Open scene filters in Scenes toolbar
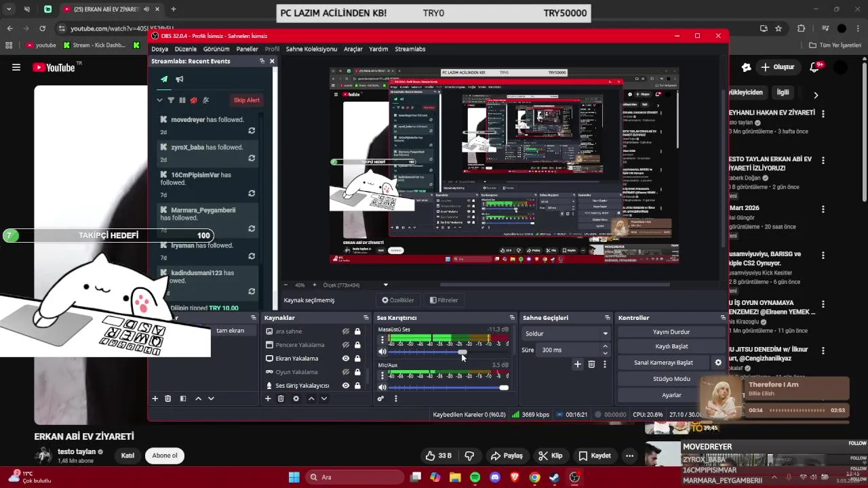Viewport: 868px width, 488px height. [x=183, y=399]
